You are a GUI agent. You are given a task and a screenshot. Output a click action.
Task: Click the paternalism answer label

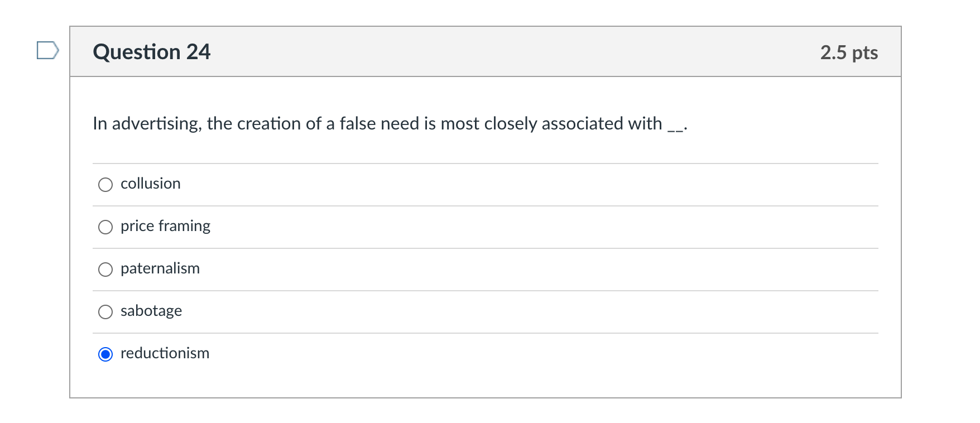[x=161, y=268]
